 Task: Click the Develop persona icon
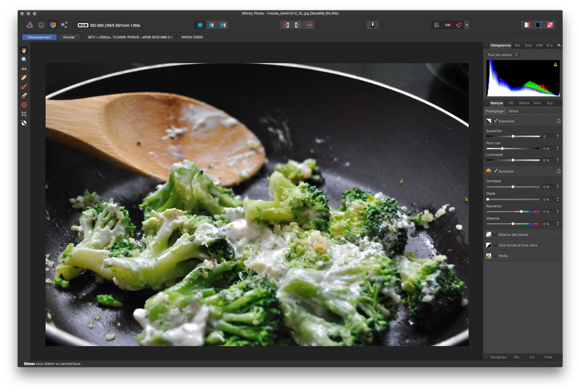pyautogui.click(x=53, y=25)
